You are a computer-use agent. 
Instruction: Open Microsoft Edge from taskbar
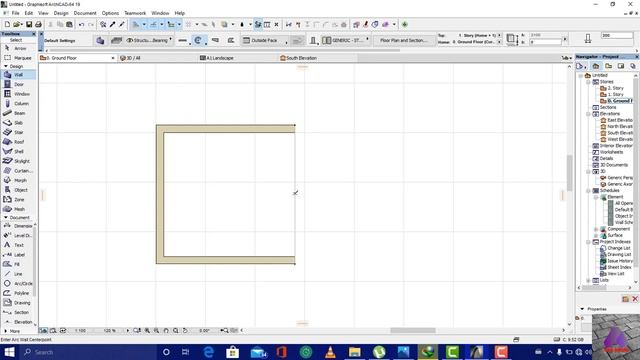(208, 352)
